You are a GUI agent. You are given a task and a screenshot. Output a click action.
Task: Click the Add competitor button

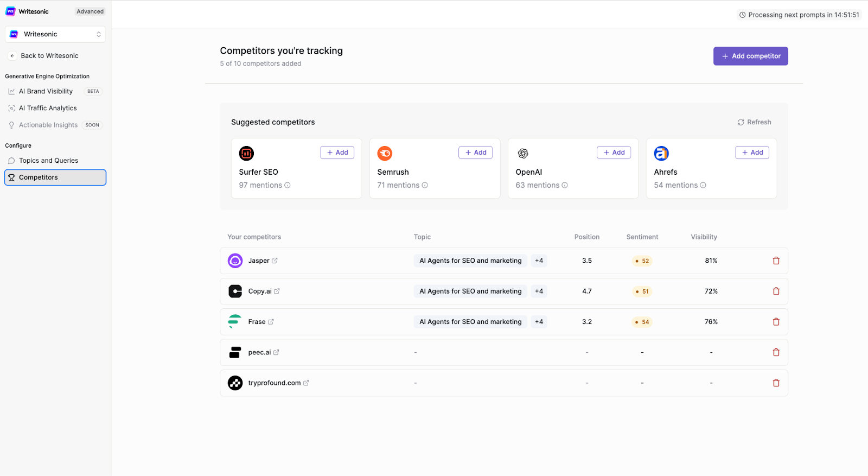(750, 56)
